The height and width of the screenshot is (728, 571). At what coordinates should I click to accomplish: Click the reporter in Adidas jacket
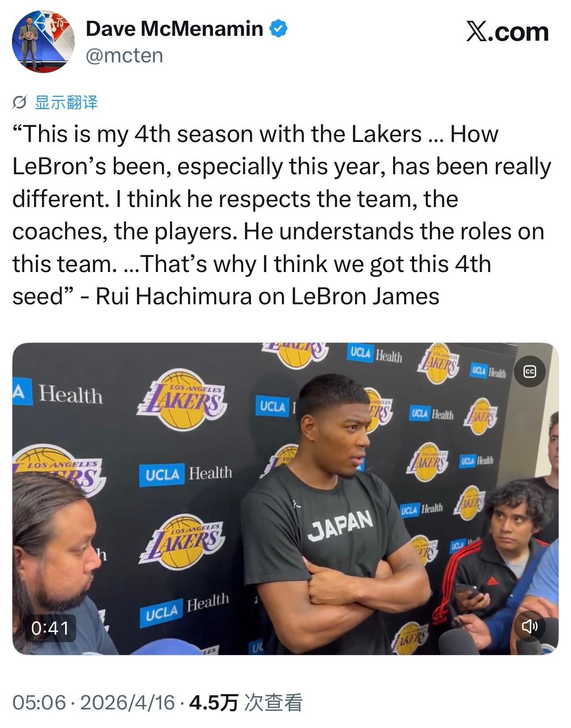point(496,562)
